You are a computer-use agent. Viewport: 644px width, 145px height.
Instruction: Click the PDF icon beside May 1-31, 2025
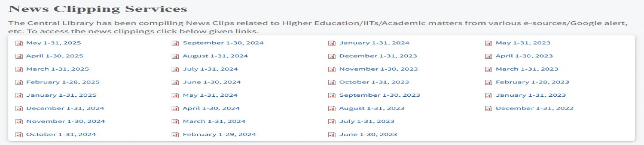(19, 43)
